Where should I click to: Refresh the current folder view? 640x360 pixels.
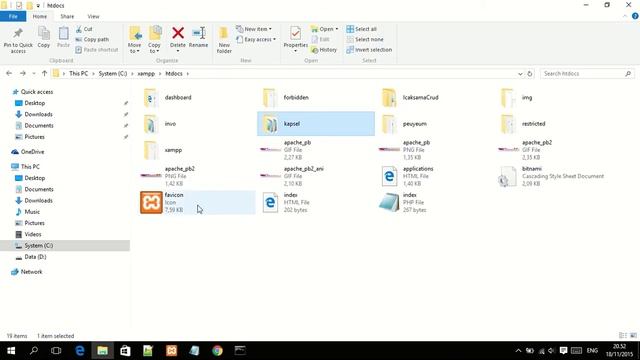(530, 74)
